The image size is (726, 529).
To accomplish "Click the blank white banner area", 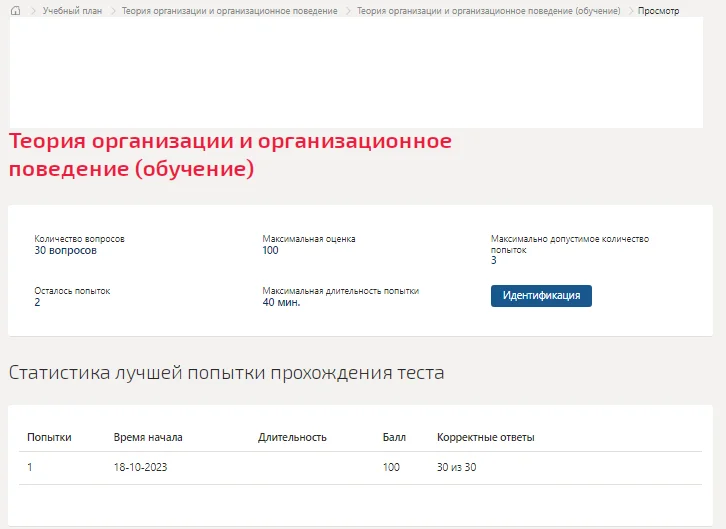I will (356, 73).
